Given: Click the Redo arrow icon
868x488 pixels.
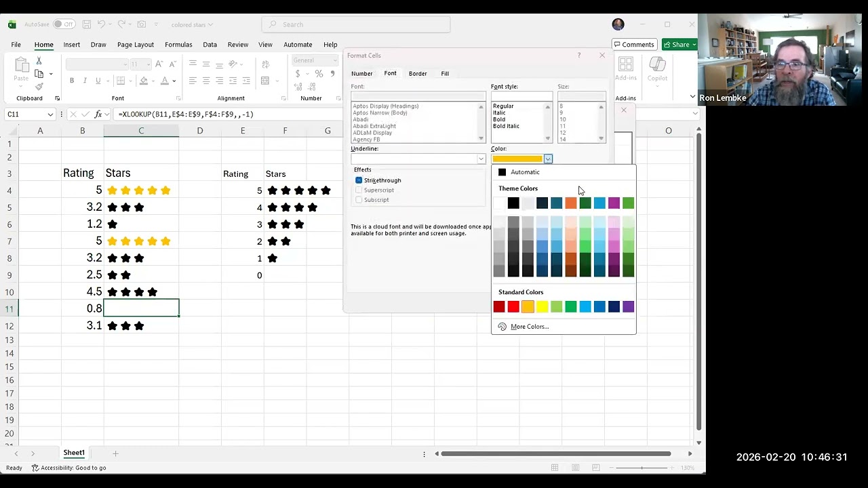Looking at the screenshot, I should [122, 24].
